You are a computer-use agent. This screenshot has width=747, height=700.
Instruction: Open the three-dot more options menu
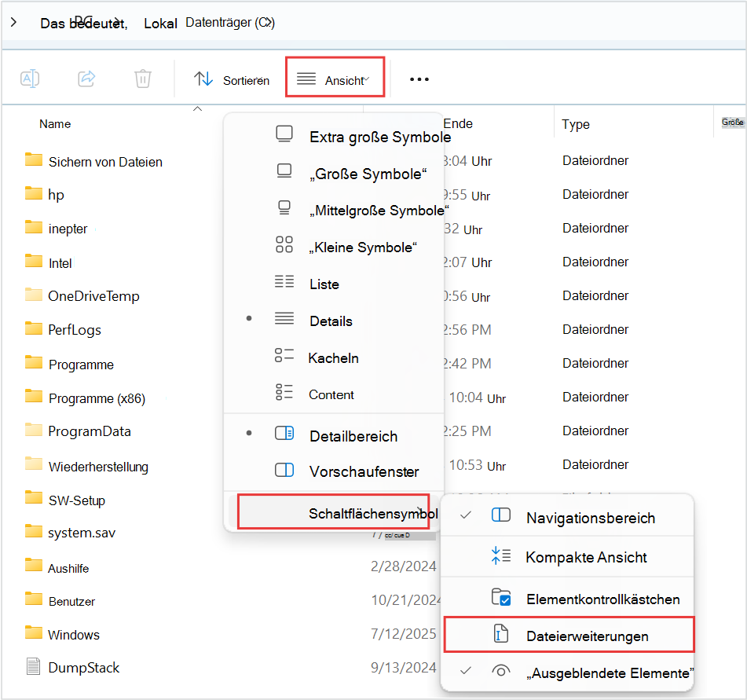tap(419, 79)
